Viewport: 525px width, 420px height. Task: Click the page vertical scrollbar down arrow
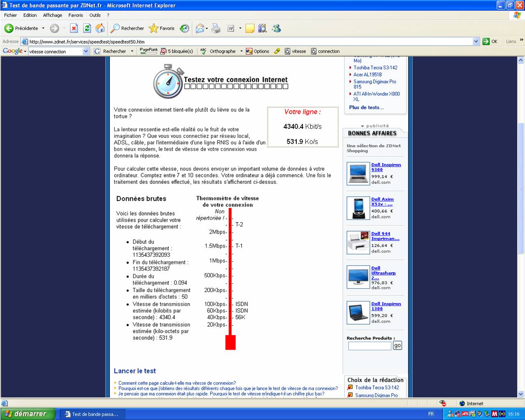pyautogui.click(x=520, y=394)
